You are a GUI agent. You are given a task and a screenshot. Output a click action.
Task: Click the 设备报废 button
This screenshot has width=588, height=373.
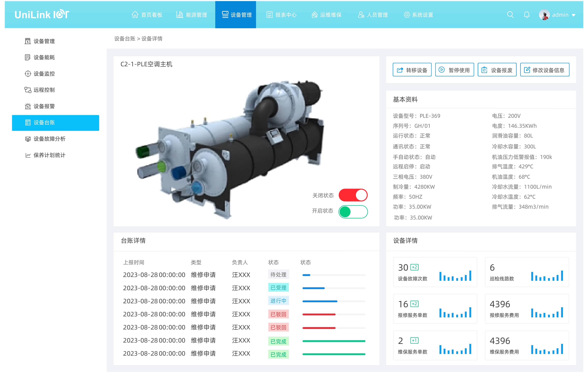tap(497, 70)
